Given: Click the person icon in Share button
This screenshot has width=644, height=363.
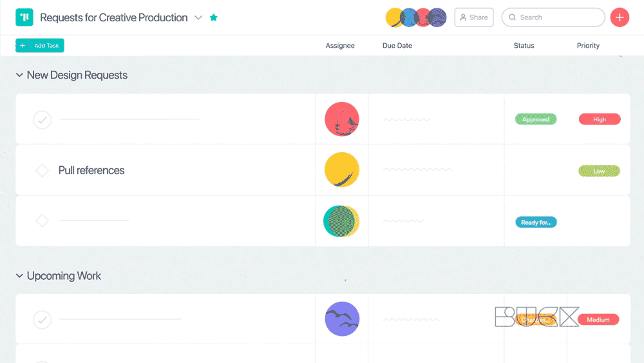Looking at the screenshot, I should point(463,17).
